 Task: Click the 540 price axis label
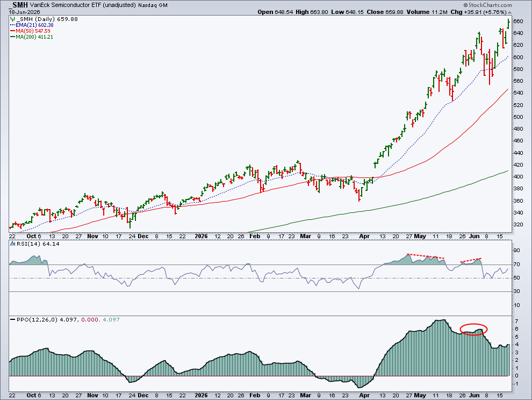(518, 93)
